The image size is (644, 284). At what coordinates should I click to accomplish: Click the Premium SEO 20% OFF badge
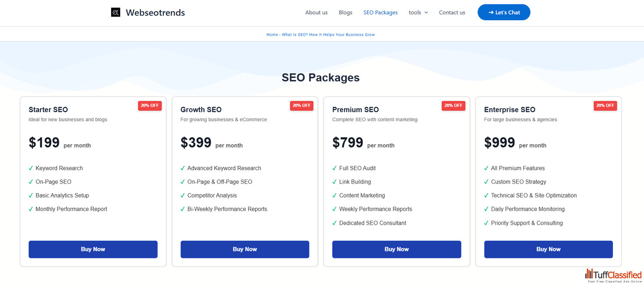pos(453,106)
